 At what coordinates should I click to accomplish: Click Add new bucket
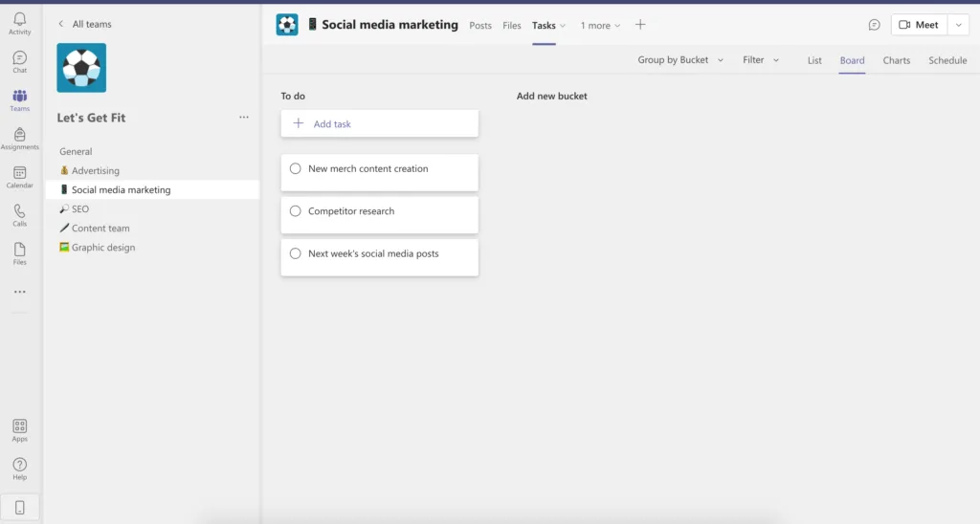pos(552,97)
